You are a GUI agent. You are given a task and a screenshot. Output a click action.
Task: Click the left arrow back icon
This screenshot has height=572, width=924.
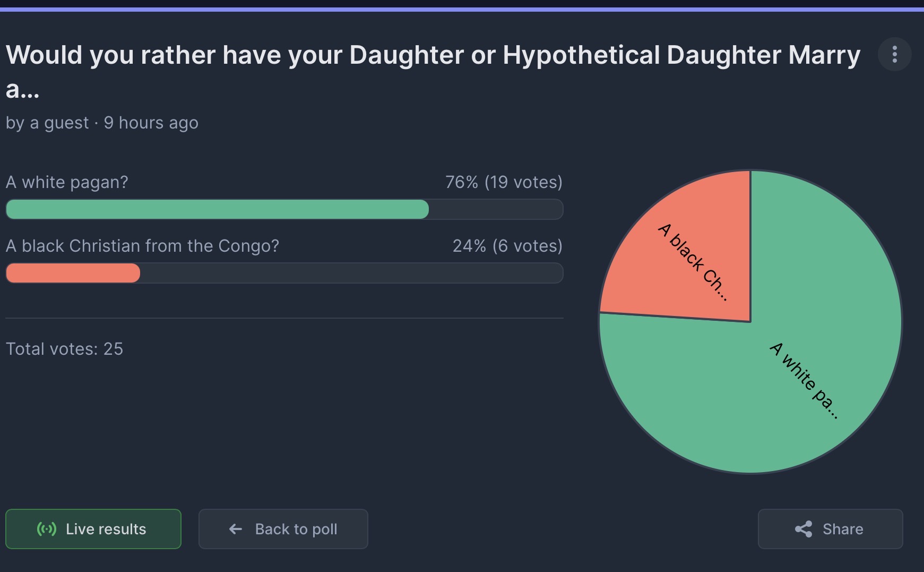236,529
